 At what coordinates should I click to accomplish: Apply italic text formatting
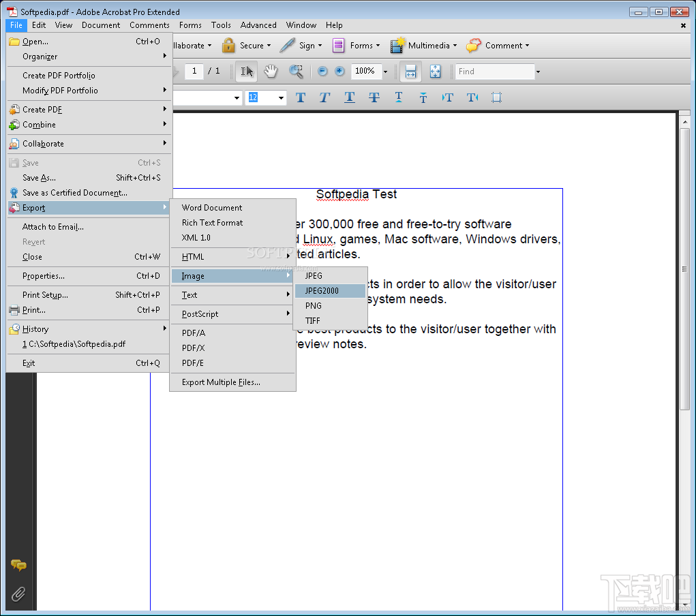pyautogui.click(x=324, y=97)
